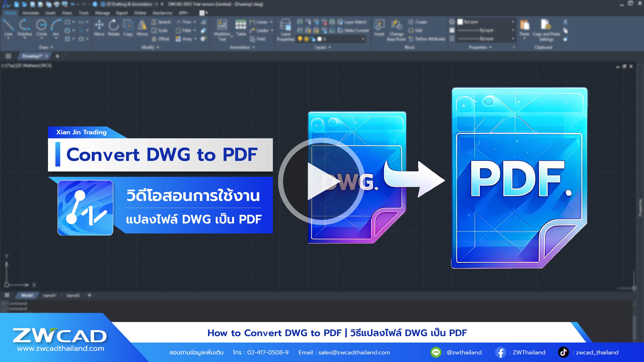Viewport: 644px width, 362px height.
Task: Choose the Linear dimension tool
Action: click(x=259, y=22)
